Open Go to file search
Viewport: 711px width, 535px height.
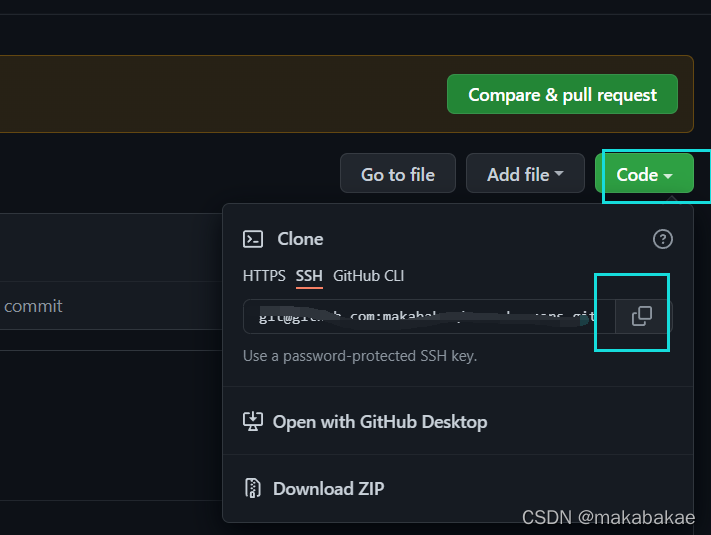(398, 173)
